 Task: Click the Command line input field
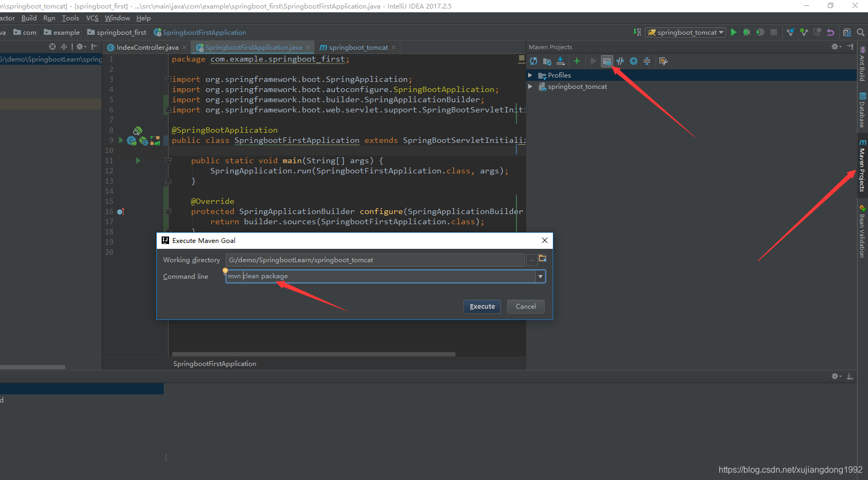380,276
